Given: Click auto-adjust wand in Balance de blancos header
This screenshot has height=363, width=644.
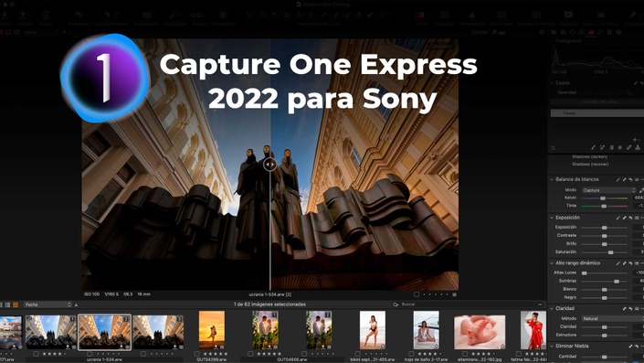Looking at the screenshot, I should click(x=618, y=179).
